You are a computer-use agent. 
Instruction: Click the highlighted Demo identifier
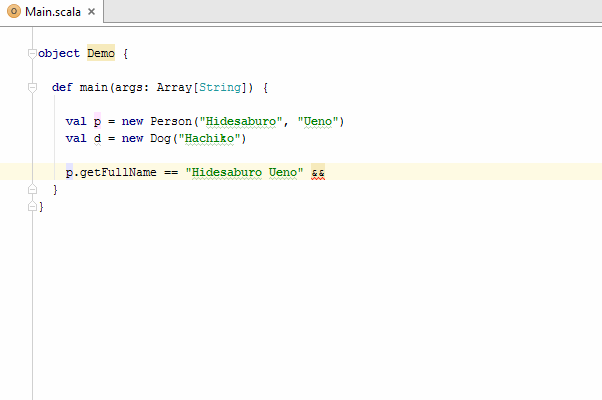(101, 53)
